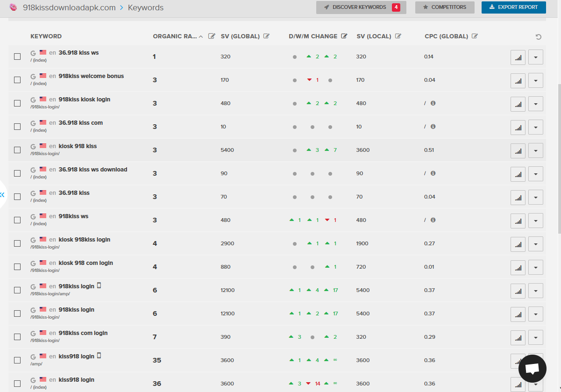This screenshot has height=392, width=561.
Task: Open ranking chart for '918kiss ws' row
Action: [x=518, y=221]
